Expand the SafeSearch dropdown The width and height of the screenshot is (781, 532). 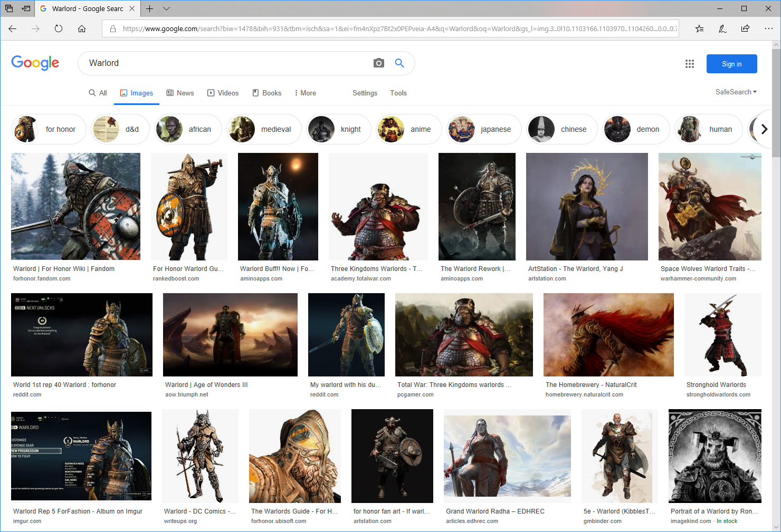point(736,92)
